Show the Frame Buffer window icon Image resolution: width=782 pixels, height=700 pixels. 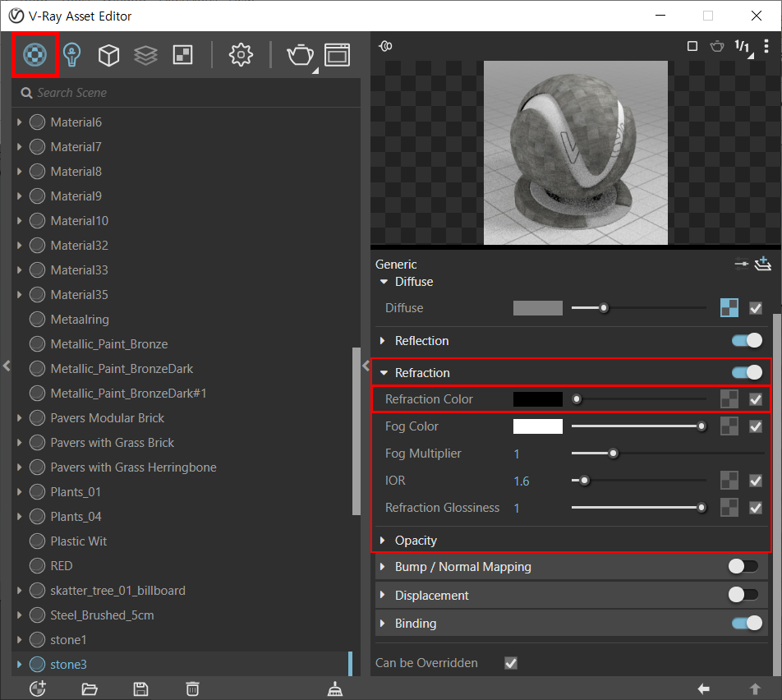click(337, 55)
